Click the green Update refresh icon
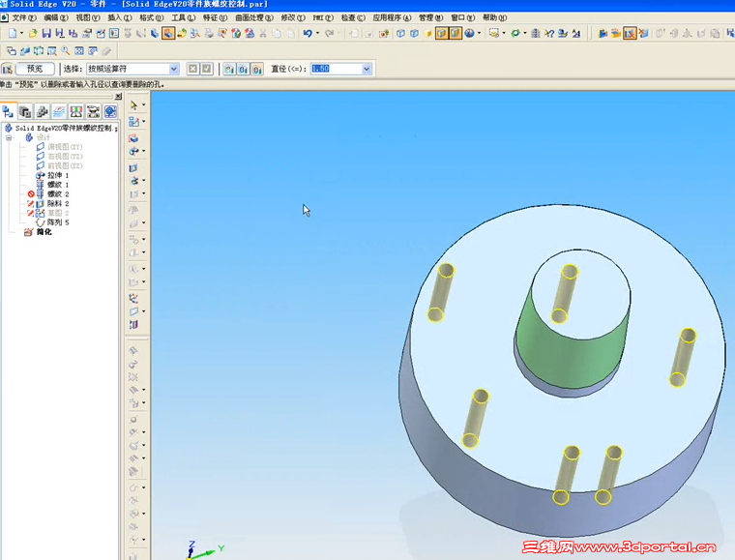Image resolution: width=735 pixels, height=560 pixels. pyautogui.click(x=515, y=33)
